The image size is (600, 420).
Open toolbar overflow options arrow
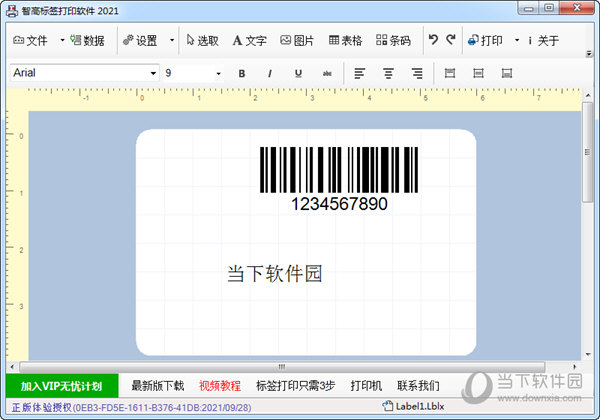tap(589, 54)
